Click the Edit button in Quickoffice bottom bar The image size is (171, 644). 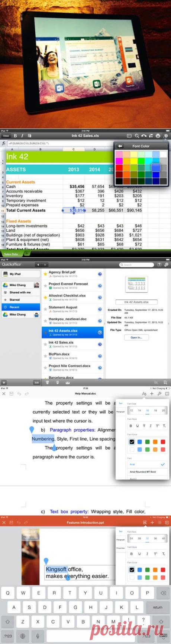pyautogui.click(x=37, y=383)
